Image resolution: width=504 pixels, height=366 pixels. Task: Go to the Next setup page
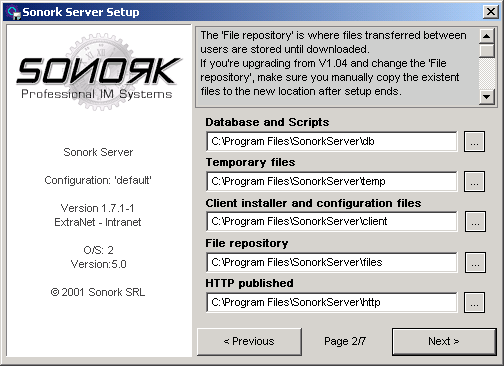(x=444, y=342)
